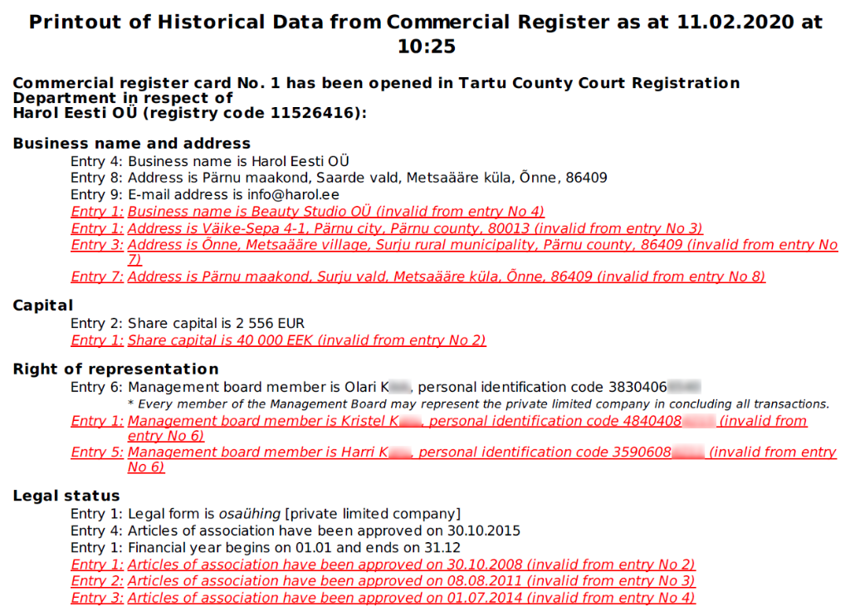
Task: Click the Surju vald address Entry 7
Action: pos(418,276)
